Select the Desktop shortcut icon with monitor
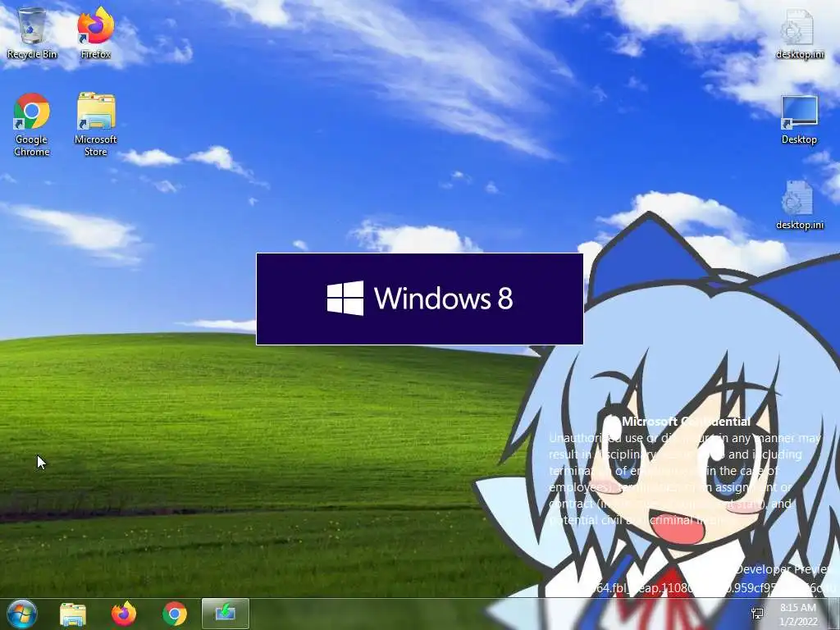The width and height of the screenshot is (840, 630). [x=799, y=120]
